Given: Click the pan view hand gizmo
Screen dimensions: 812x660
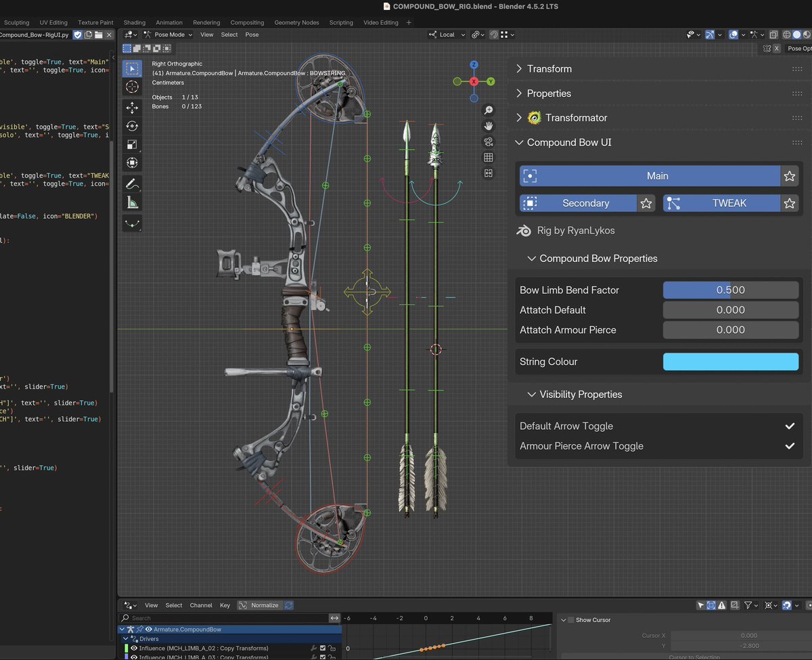Looking at the screenshot, I should point(489,126).
